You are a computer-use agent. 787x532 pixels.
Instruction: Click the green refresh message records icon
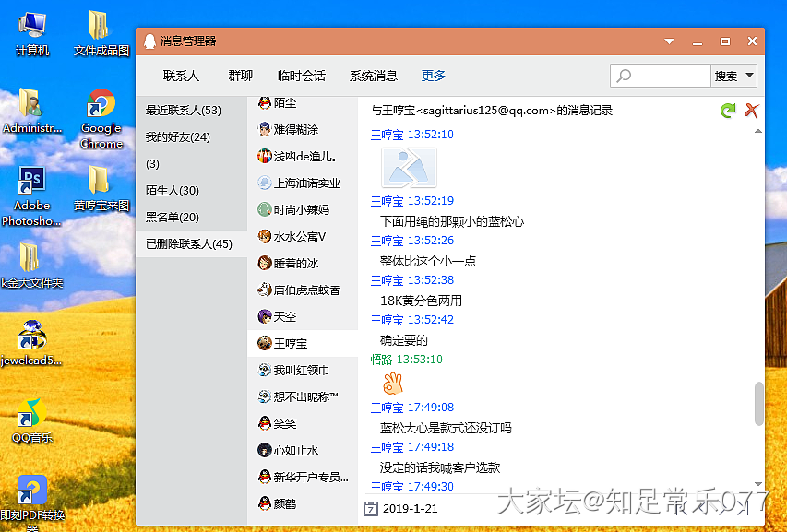tap(728, 111)
